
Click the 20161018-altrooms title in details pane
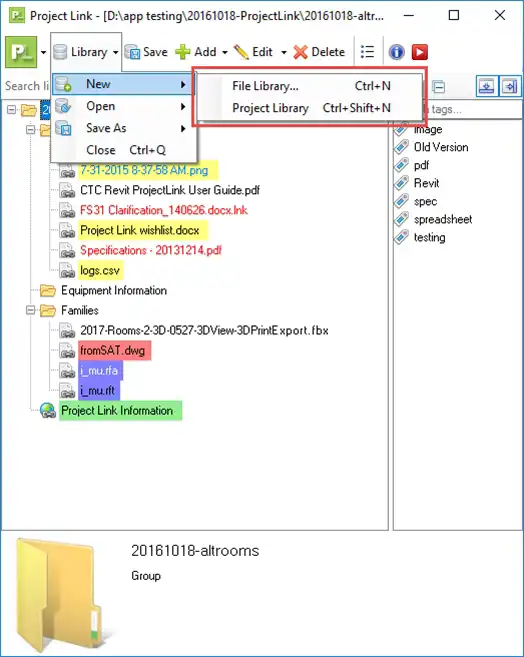pyautogui.click(x=195, y=551)
